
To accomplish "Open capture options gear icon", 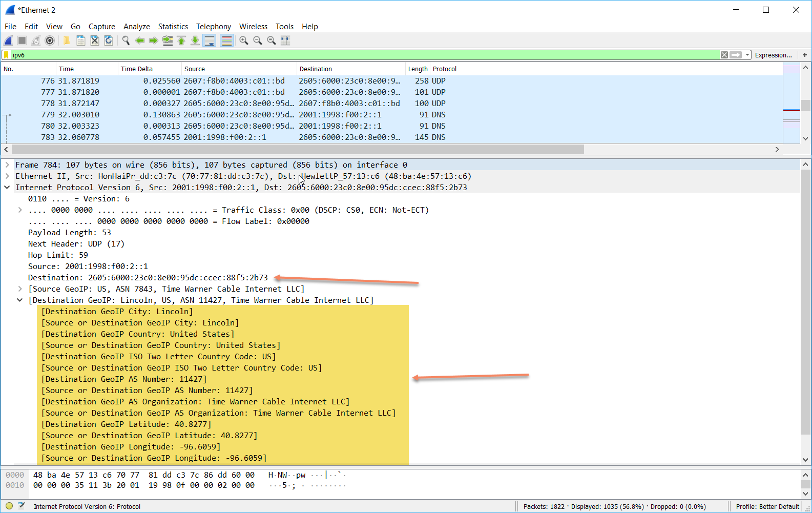I will [50, 40].
